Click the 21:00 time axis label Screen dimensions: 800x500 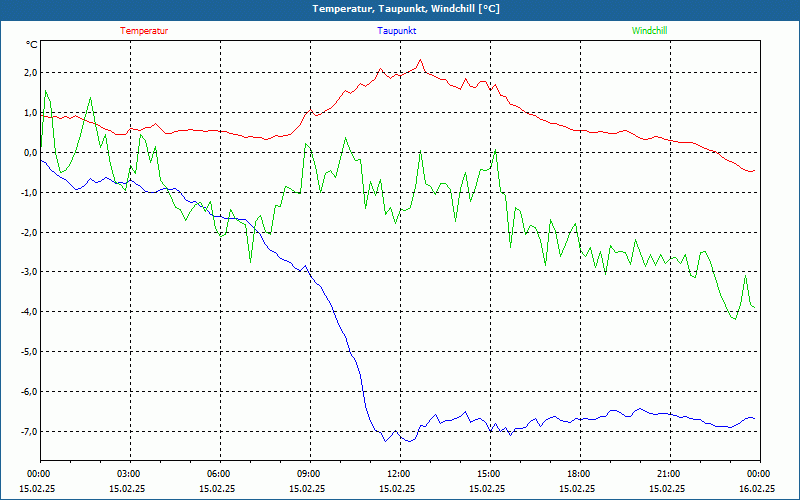click(x=670, y=473)
